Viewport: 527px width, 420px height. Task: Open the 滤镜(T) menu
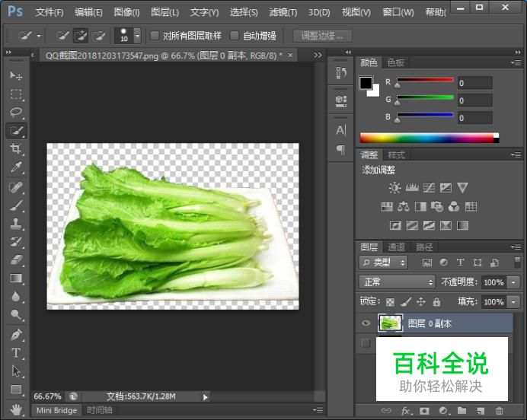pos(283,12)
